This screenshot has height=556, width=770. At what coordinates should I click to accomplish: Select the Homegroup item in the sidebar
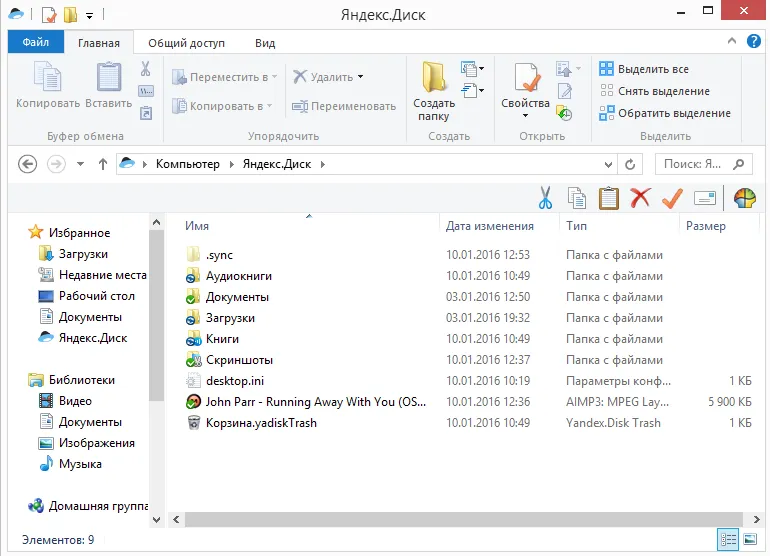coord(88,506)
